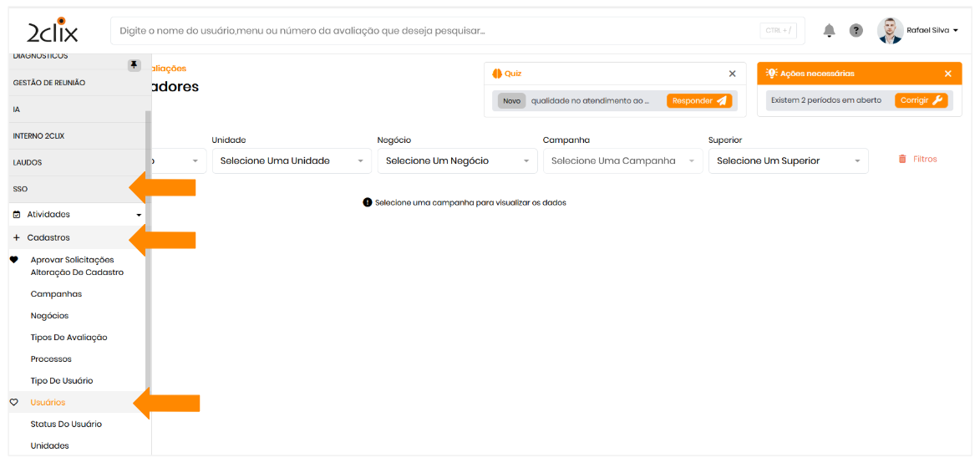Open the Selecione Um Negócio dropdown
Screen dimensions: 980x463
tap(456, 160)
